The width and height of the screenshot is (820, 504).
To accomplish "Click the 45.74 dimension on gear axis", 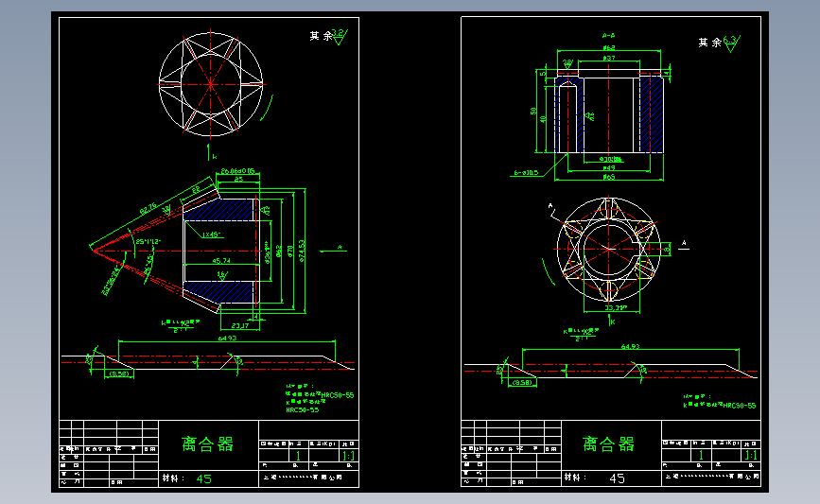I will click(x=221, y=260).
